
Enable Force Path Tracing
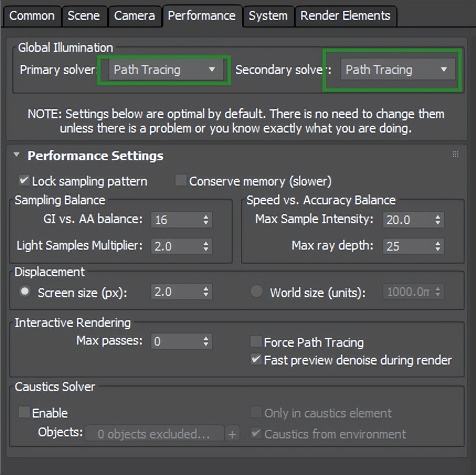[x=256, y=341]
